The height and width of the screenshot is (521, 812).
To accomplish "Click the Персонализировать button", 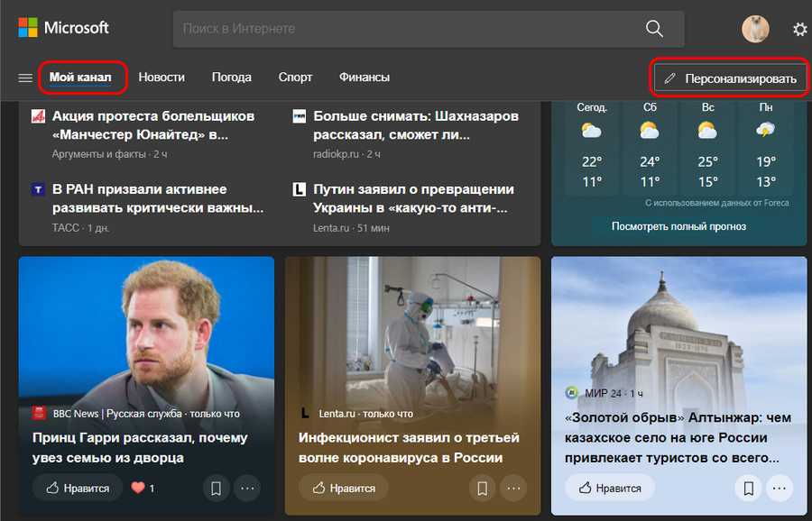I will click(x=730, y=78).
